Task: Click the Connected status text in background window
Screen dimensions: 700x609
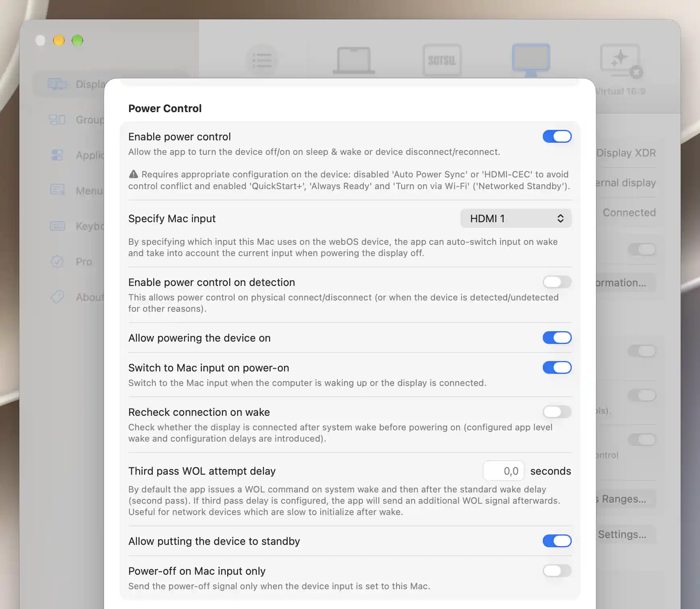Action: (629, 213)
